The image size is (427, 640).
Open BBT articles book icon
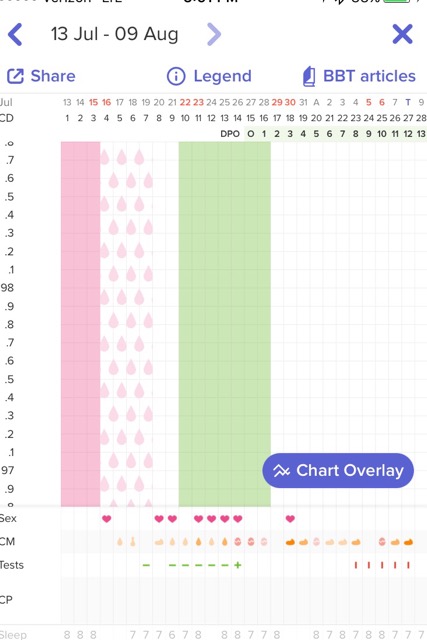click(x=309, y=76)
